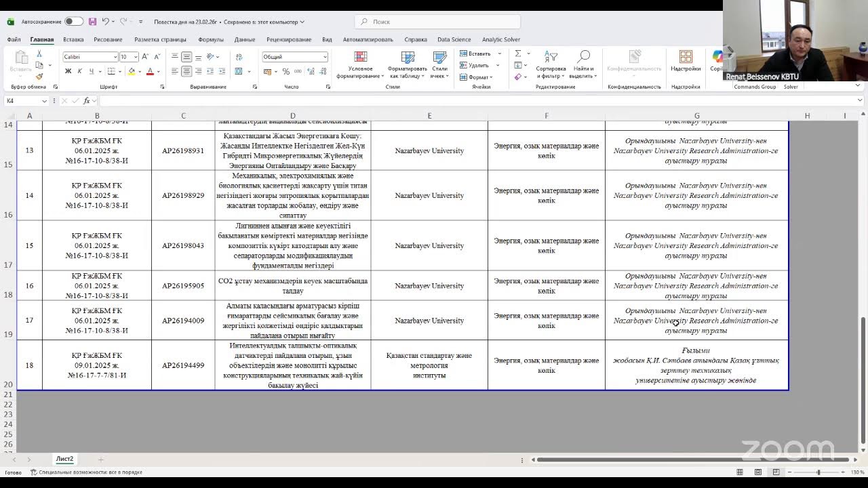
Task: Switch to Page Break Preview in status bar
Action: (776, 472)
